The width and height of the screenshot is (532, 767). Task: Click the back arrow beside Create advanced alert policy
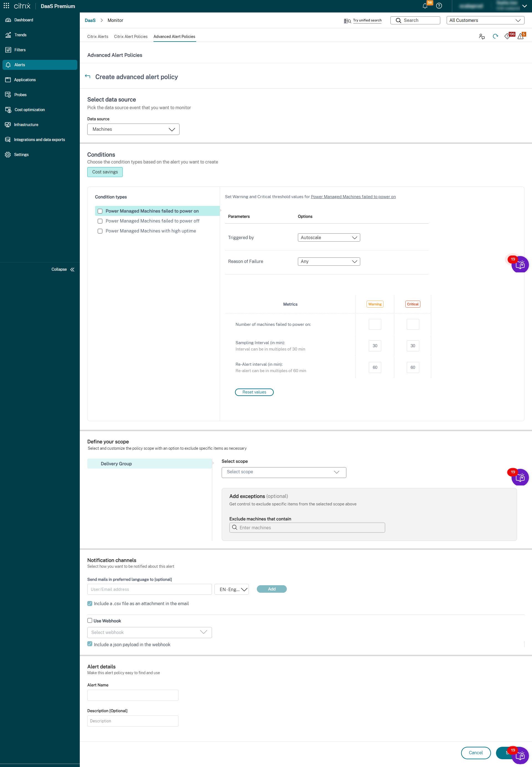88,76
